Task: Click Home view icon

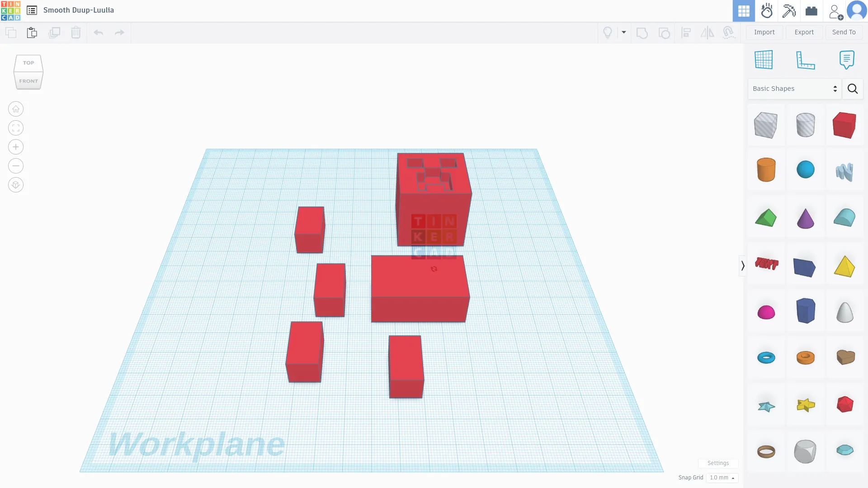Action: (16, 109)
